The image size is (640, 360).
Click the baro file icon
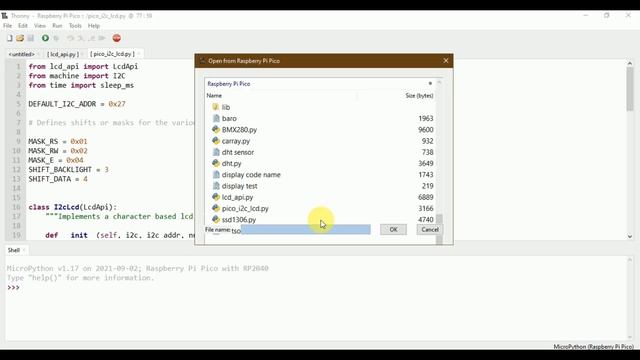click(216, 118)
